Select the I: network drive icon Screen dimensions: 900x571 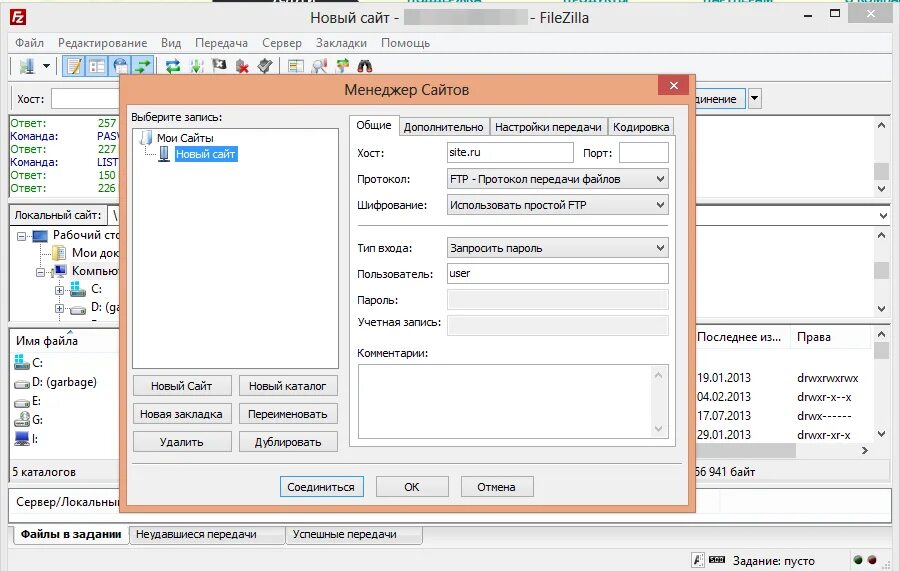click(22, 438)
